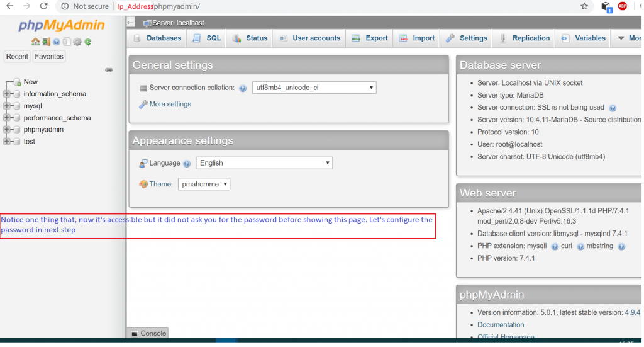Click Server: localhost breadcrumb
Image resolution: width=644 pixels, height=347 pixels.
[x=178, y=23]
